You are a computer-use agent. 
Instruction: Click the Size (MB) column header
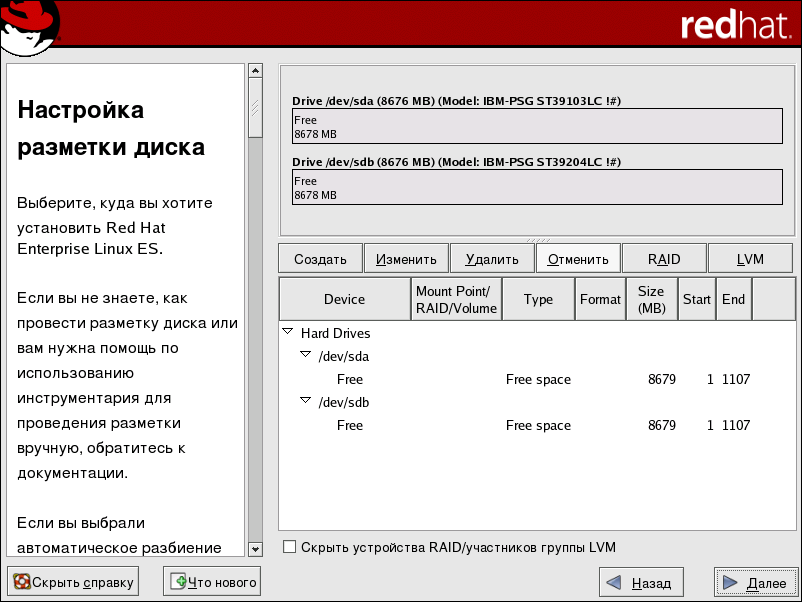[651, 299]
